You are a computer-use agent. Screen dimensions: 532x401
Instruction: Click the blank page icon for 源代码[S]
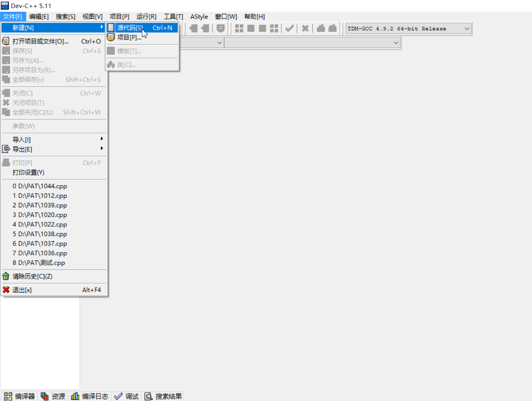(x=111, y=27)
